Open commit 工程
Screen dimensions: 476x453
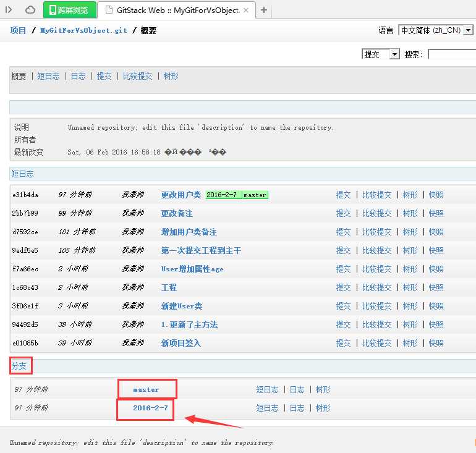tap(169, 287)
